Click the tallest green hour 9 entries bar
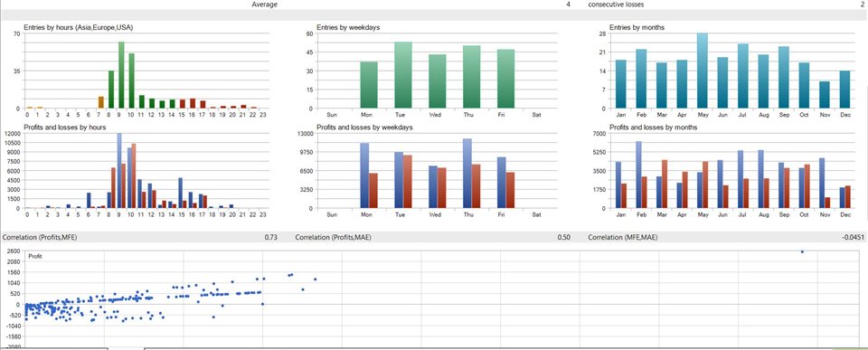868x350 pixels. pos(121,75)
